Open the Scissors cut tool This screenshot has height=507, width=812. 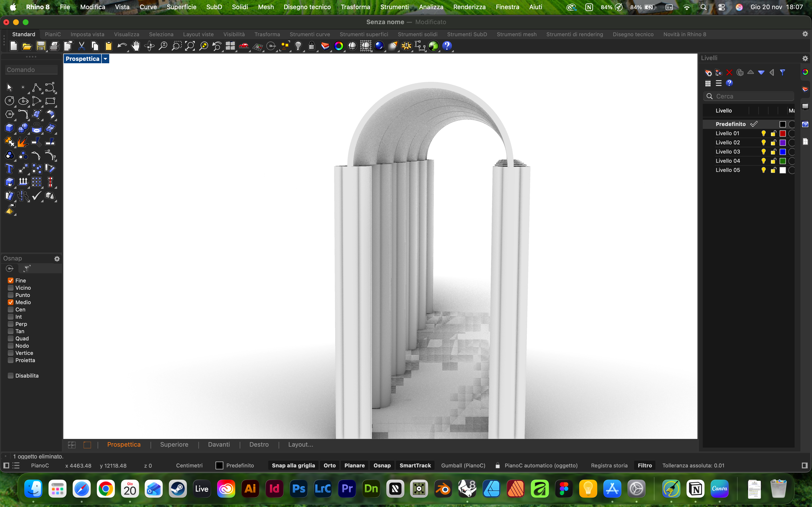(81, 46)
